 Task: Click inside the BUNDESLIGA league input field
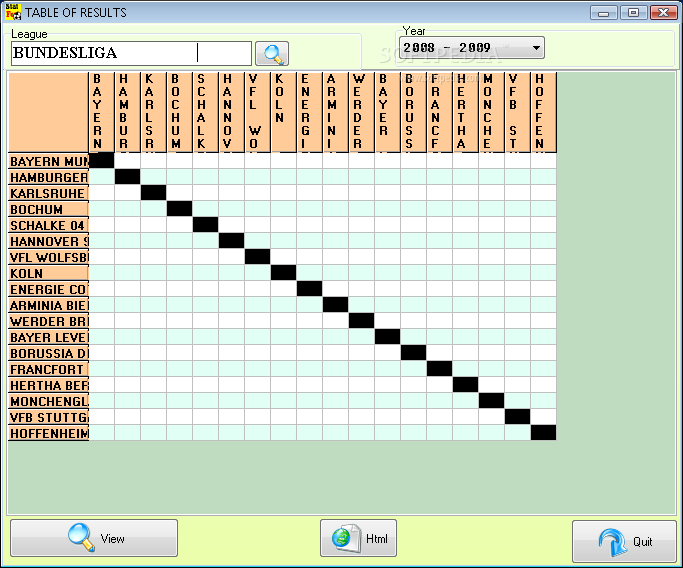(131, 53)
